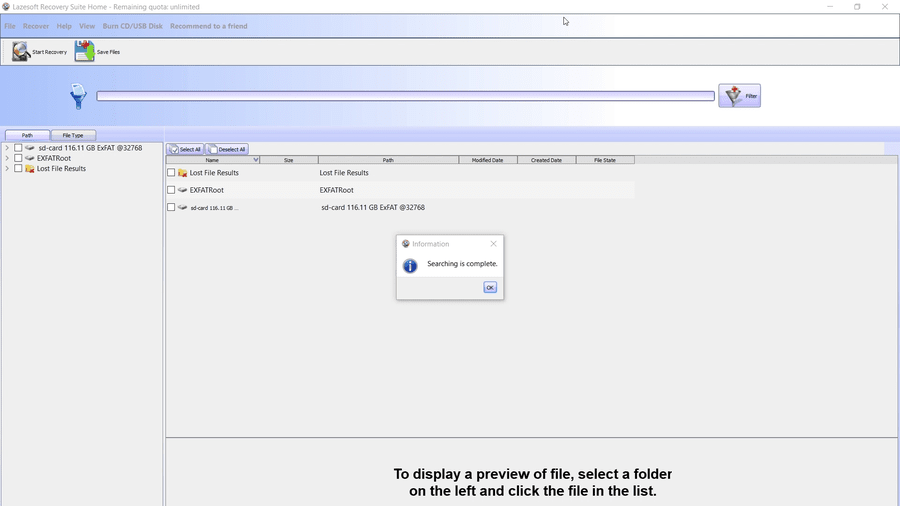Restore down the Lazesoft window
The height and width of the screenshot is (506, 900).
[x=857, y=7]
